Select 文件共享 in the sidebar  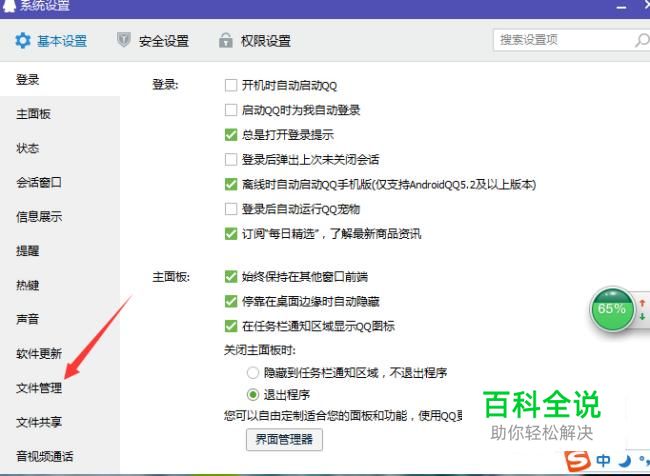click(x=39, y=422)
